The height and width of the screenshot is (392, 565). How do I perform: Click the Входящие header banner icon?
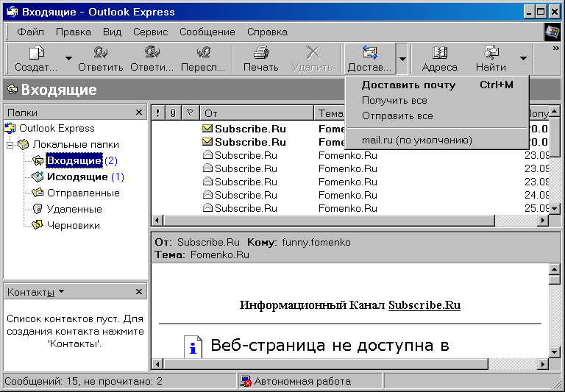coord(13,89)
